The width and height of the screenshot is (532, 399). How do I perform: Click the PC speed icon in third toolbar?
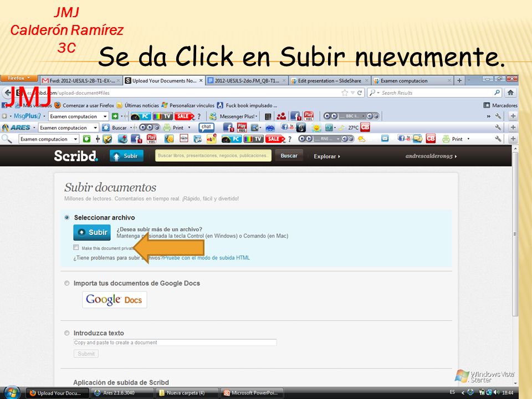pos(231,139)
